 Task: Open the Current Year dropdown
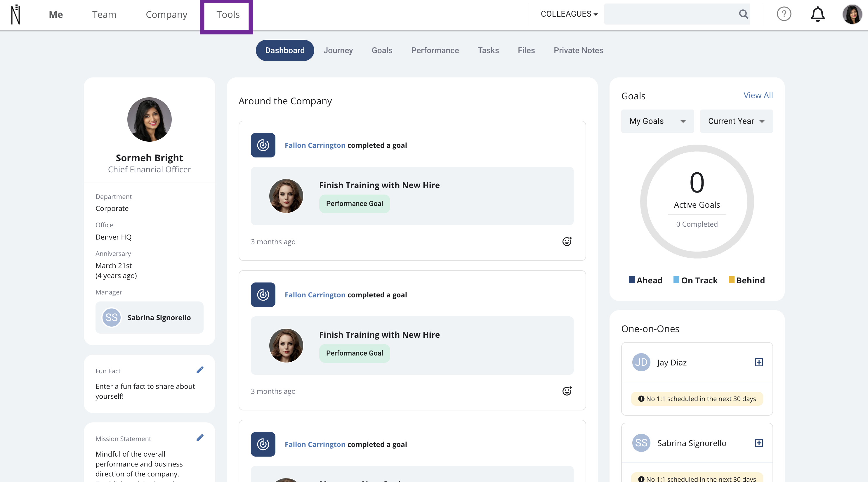[736, 121]
